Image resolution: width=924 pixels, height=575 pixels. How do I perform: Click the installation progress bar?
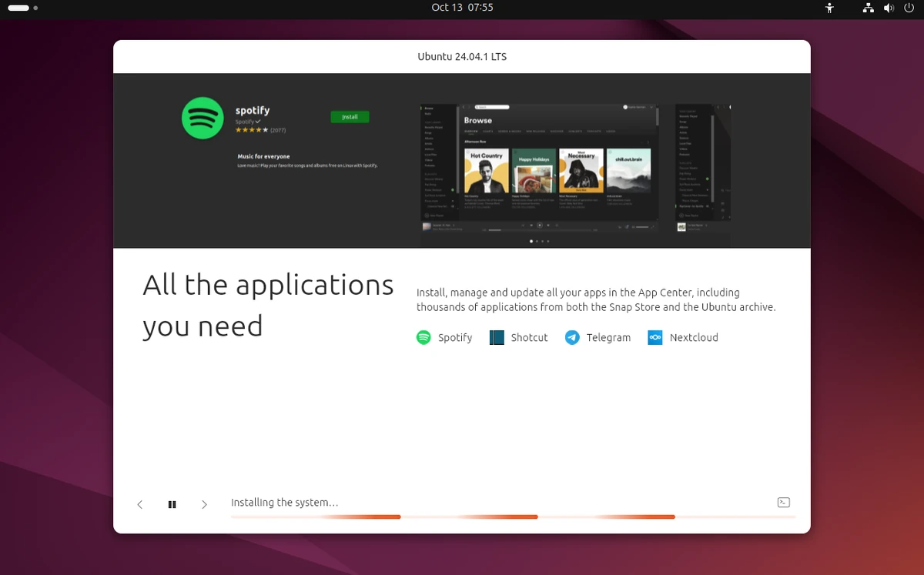pos(514,516)
